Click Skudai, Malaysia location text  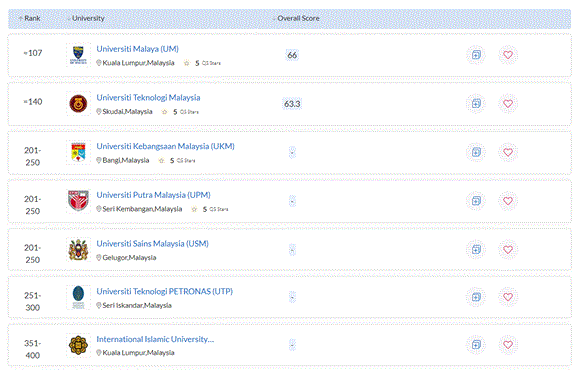127,112
